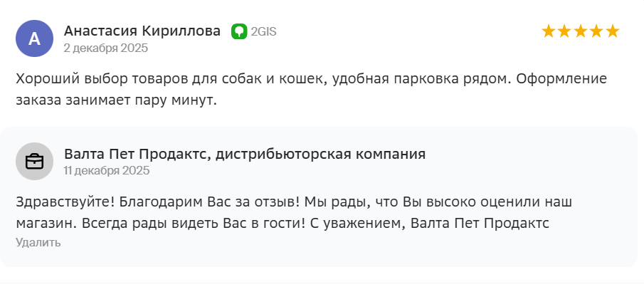The height and width of the screenshot is (287, 644).
Task: Click the first rating star
Action: (549, 31)
